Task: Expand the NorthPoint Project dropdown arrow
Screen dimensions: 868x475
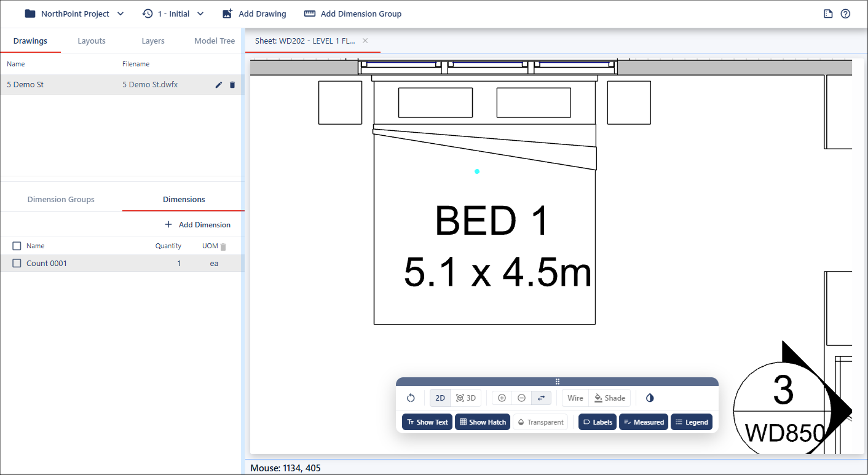Action: pyautogui.click(x=120, y=14)
